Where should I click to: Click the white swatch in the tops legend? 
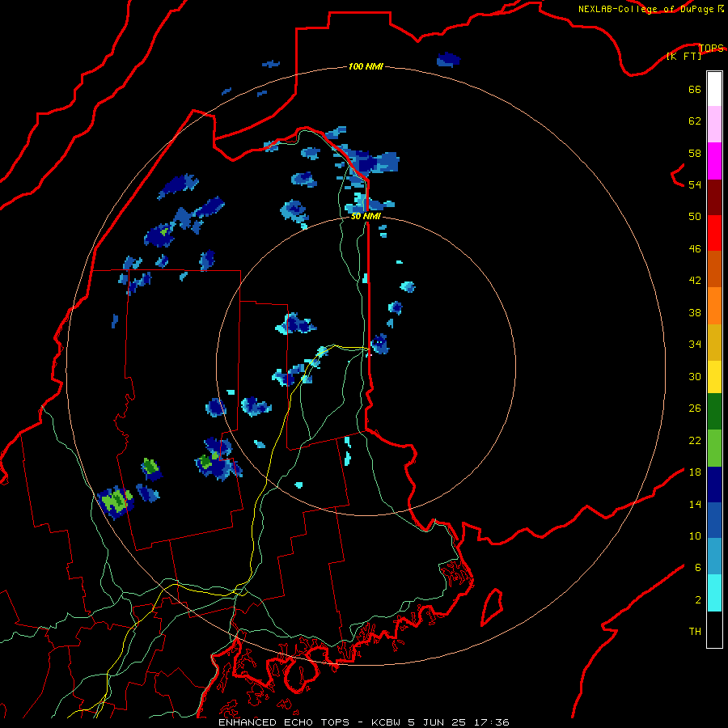click(x=714, y=89)
